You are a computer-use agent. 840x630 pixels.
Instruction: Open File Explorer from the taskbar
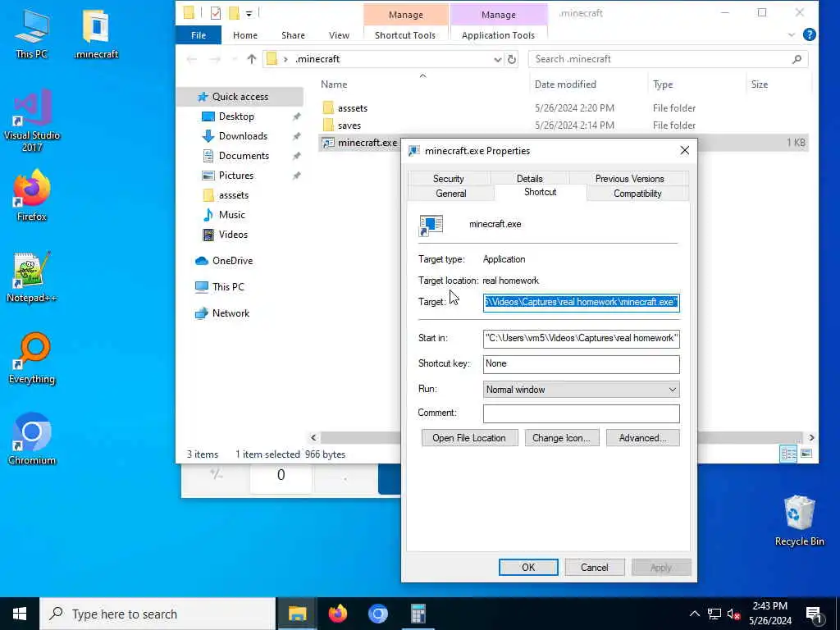[x=297, y=614]
